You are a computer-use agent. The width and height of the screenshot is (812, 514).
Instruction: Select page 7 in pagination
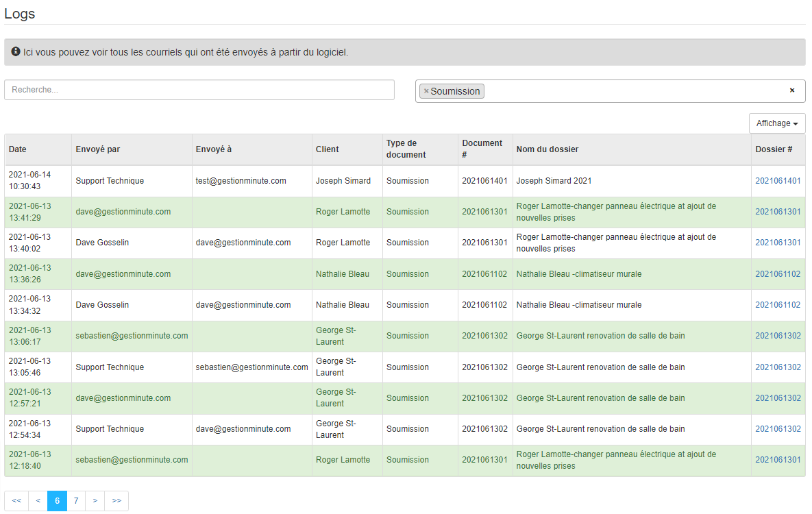click(x=76, y=501)
